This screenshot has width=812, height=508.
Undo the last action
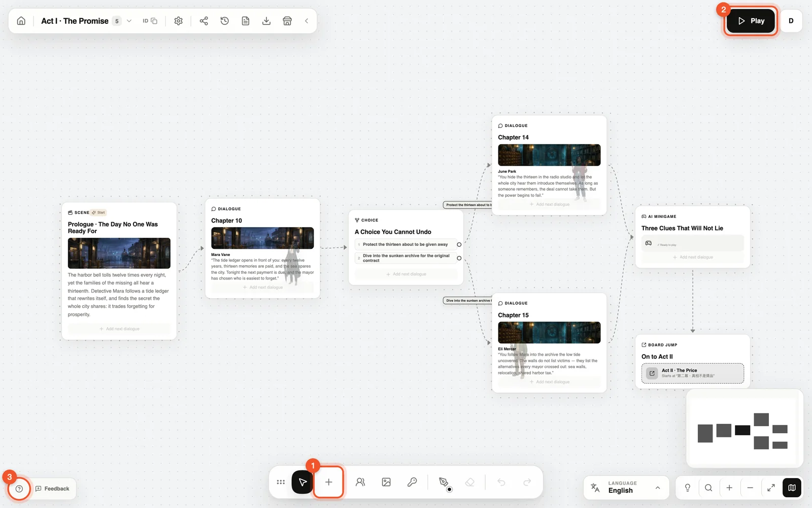click(x=501, y=482)
